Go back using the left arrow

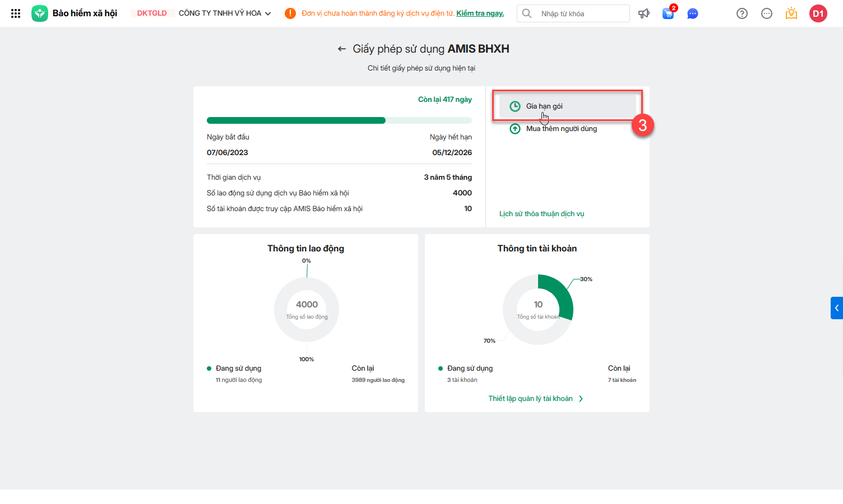tap(342, 49)
